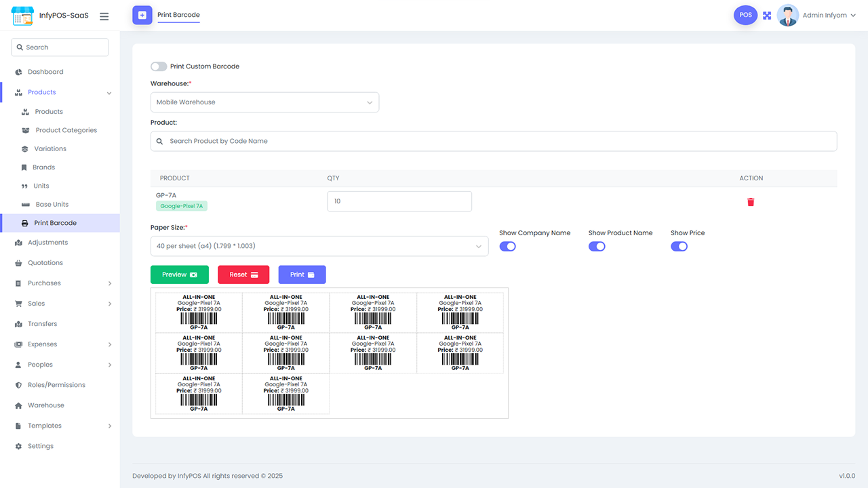Click the Adjustments sidebar icon

coord(18,242)
